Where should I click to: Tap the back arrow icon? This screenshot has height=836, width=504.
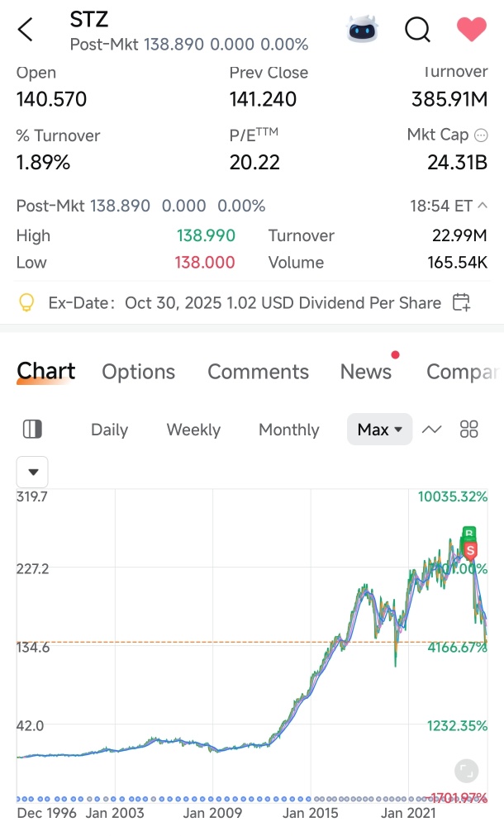[26, 30]
